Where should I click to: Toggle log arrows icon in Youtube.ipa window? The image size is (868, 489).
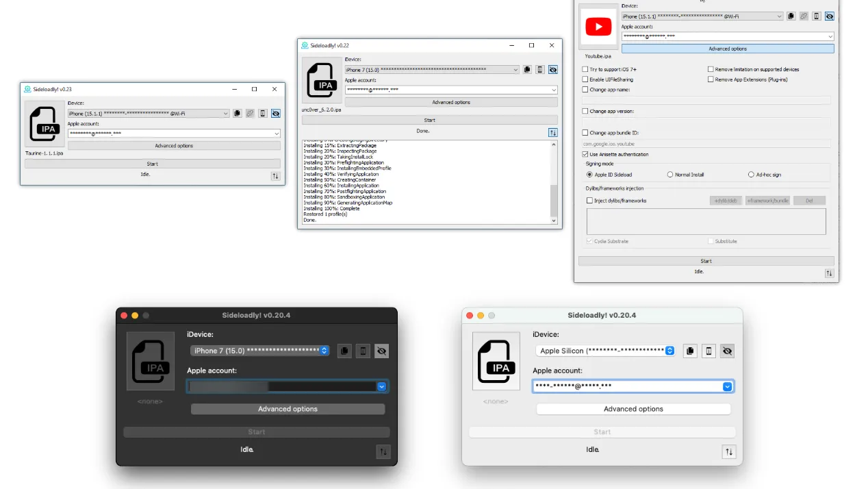[830, 273]
